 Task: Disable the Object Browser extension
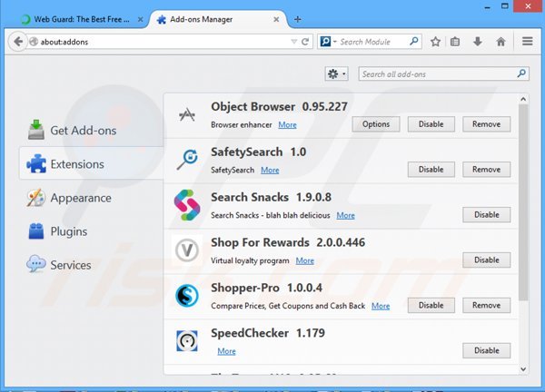click(x=431, y=124)
